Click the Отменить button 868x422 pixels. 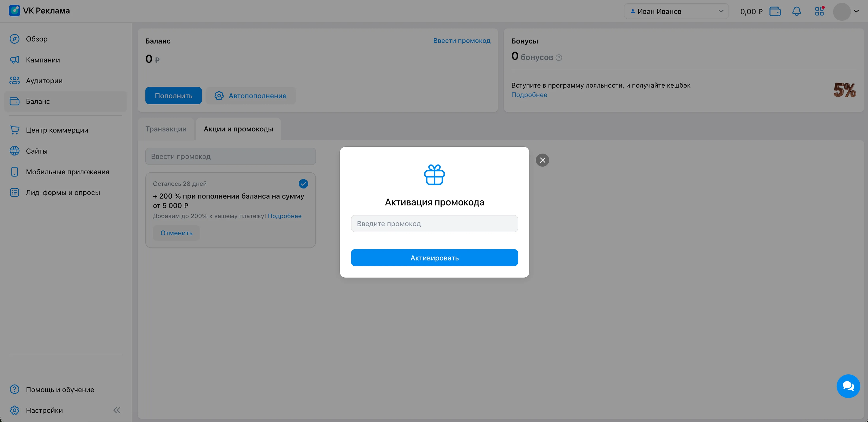tap(176, 233)
